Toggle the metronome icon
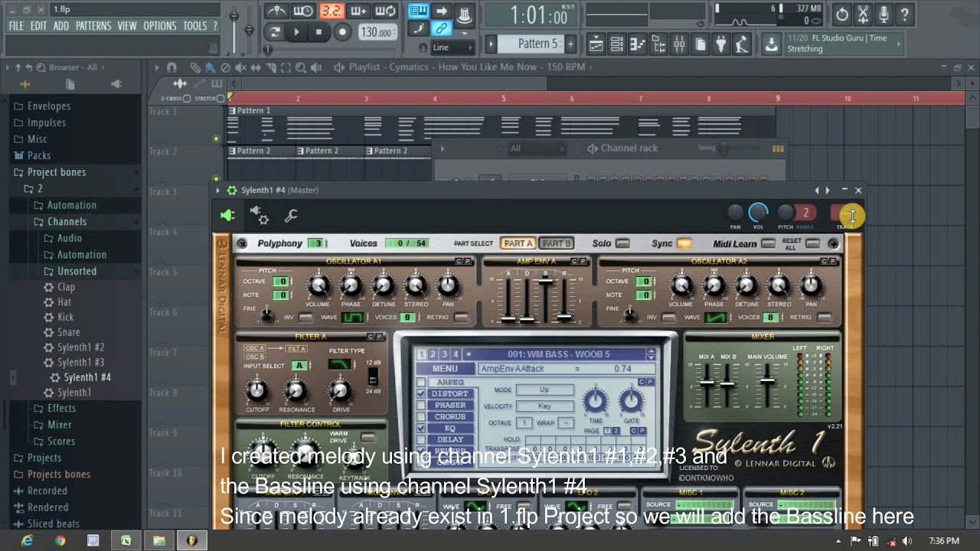The width and height of the screenshot is (980, 551). (x=276, y=11)
